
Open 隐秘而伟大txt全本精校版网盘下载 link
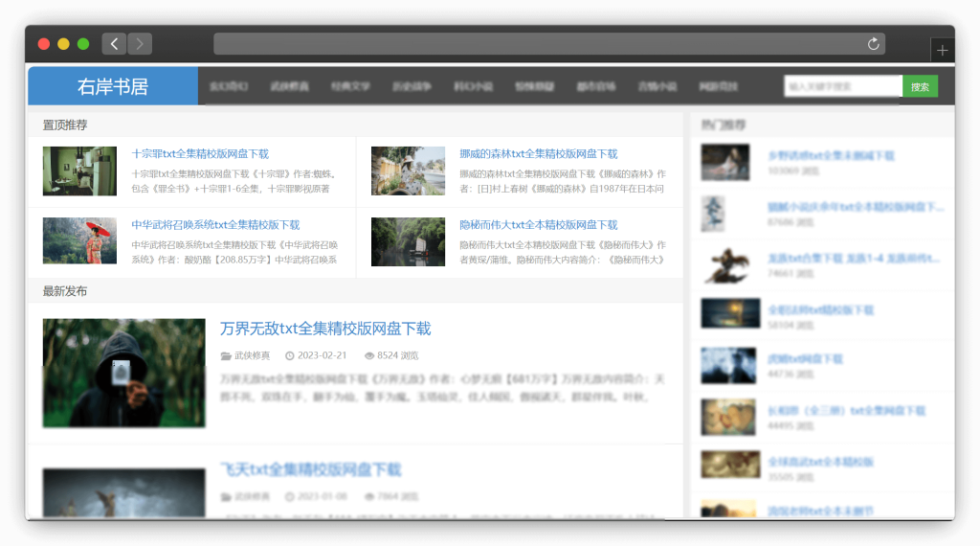coord(538,224)
